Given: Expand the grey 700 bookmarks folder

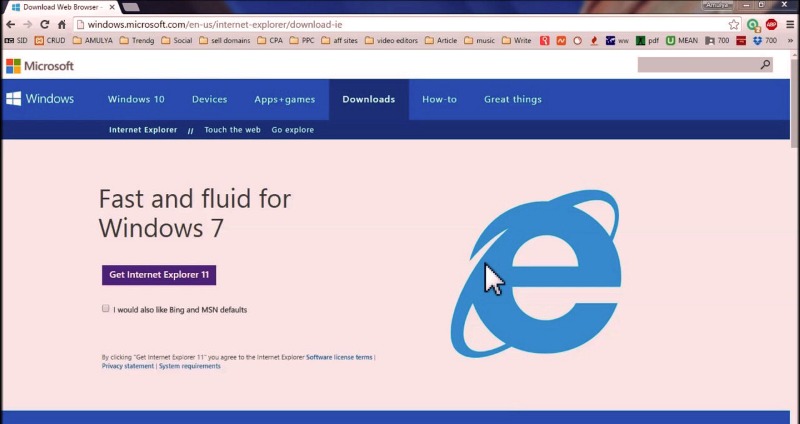Looking at the screenshot, I should 717,40.
